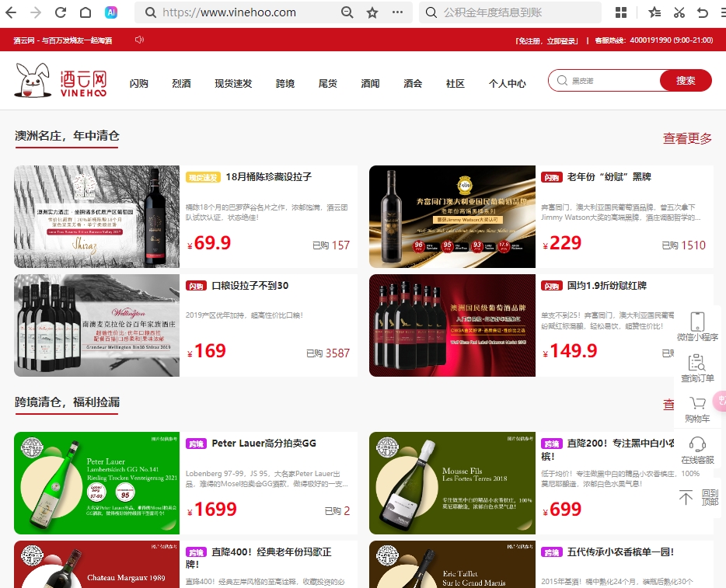Open the 闪购 flash sale nav tab
This screenshot has width=726, height=588.
138,83
